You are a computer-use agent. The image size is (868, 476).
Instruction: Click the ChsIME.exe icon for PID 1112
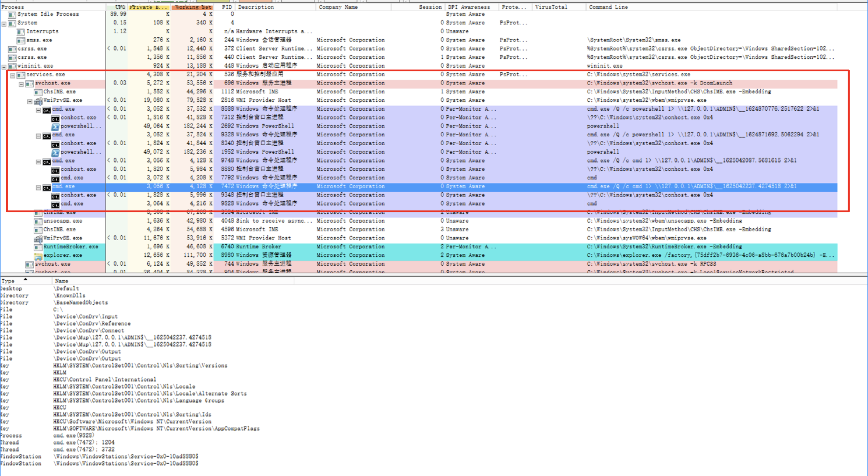[x=38, y=92]
